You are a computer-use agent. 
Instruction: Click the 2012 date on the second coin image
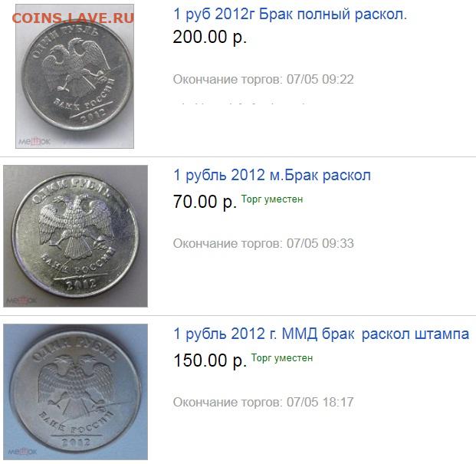81,285
